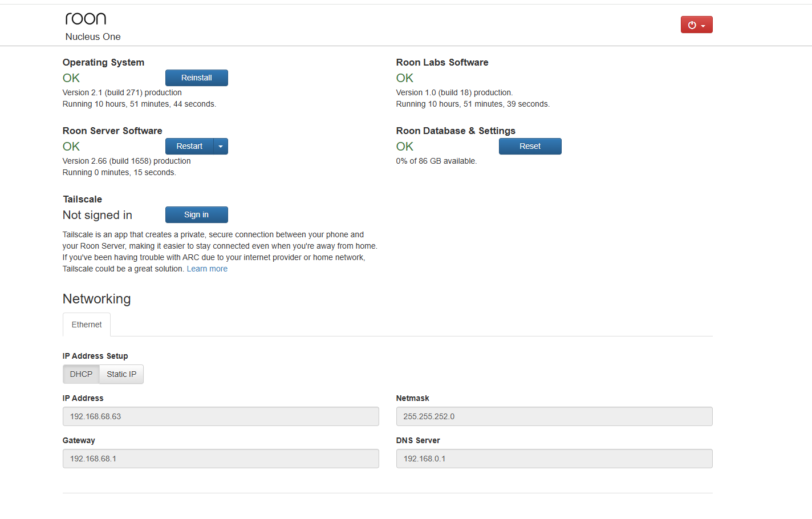The height and width of the screenshot is (519, 812).
Task: Open the Tailscale Learn more link
Action: tap(207, 269)
